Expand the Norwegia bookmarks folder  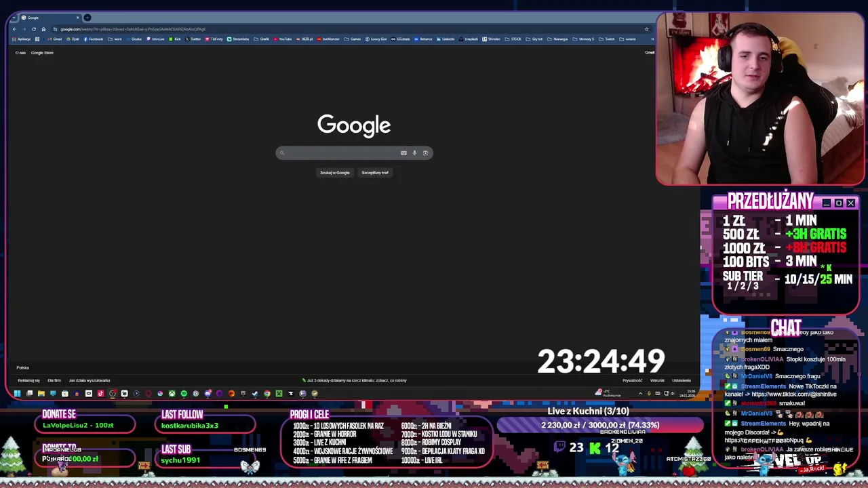(x=557, y=39)
